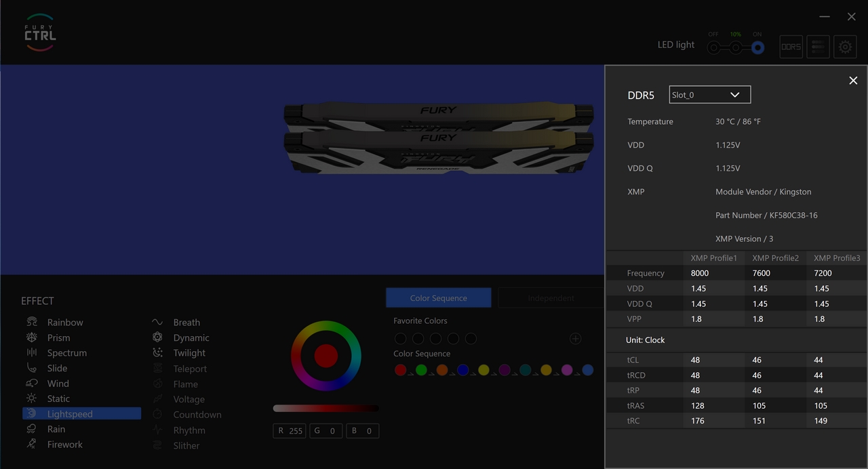
Task: Click the RAM module 3D preview
Action: point(438,139)
